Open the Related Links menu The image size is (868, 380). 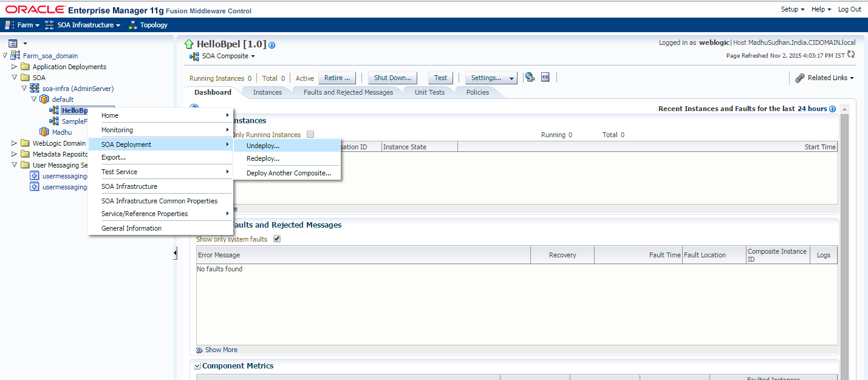(825, 78)
